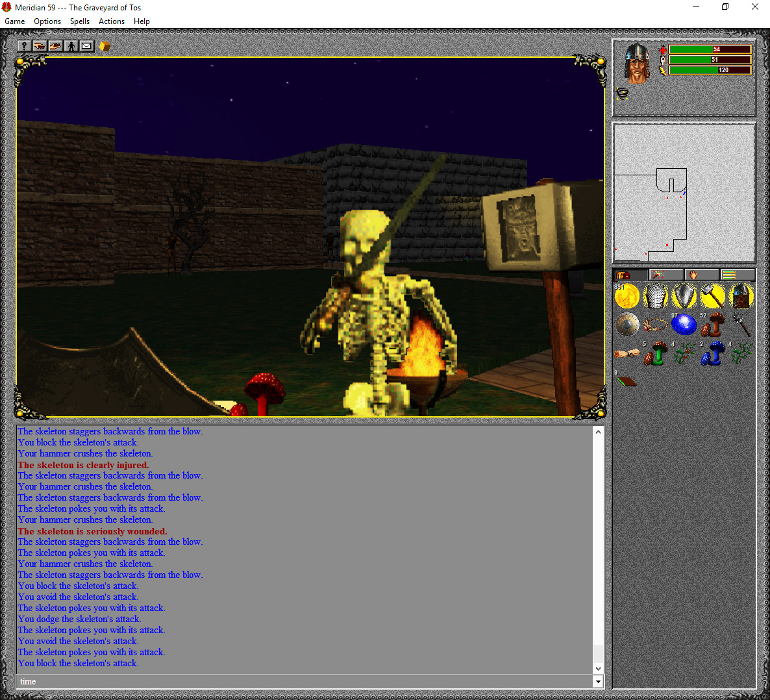Select the gold coins in inventory

pyautogui.click(x=627, y=295)
